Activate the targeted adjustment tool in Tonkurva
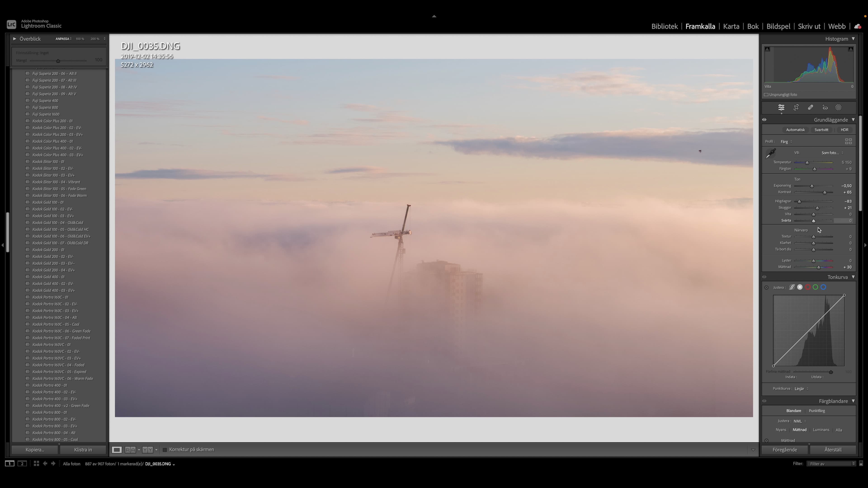868x488 pixels. (767, 287)
